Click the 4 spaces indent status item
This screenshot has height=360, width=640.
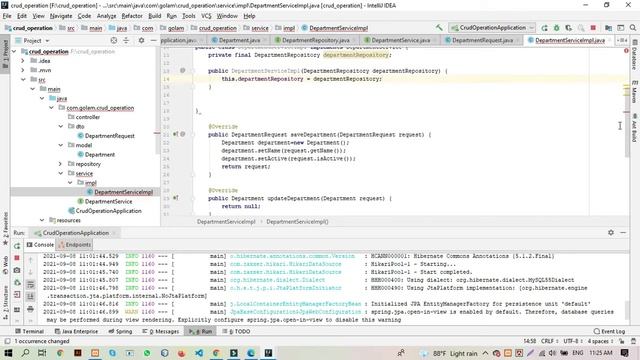(600, 341)
